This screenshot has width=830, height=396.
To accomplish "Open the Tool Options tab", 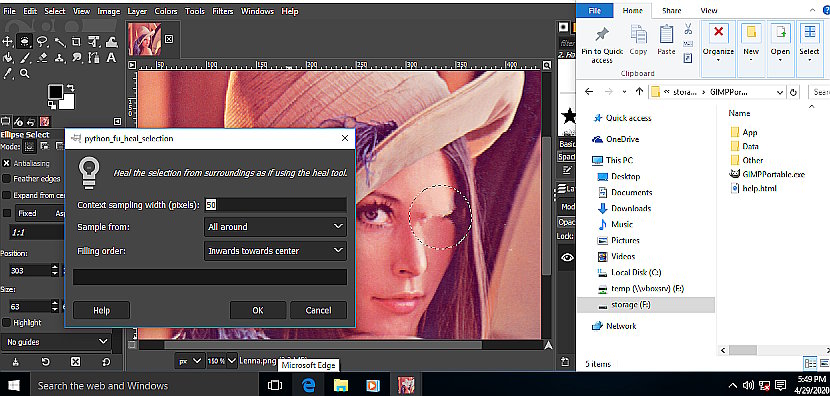I will (6, 122).
